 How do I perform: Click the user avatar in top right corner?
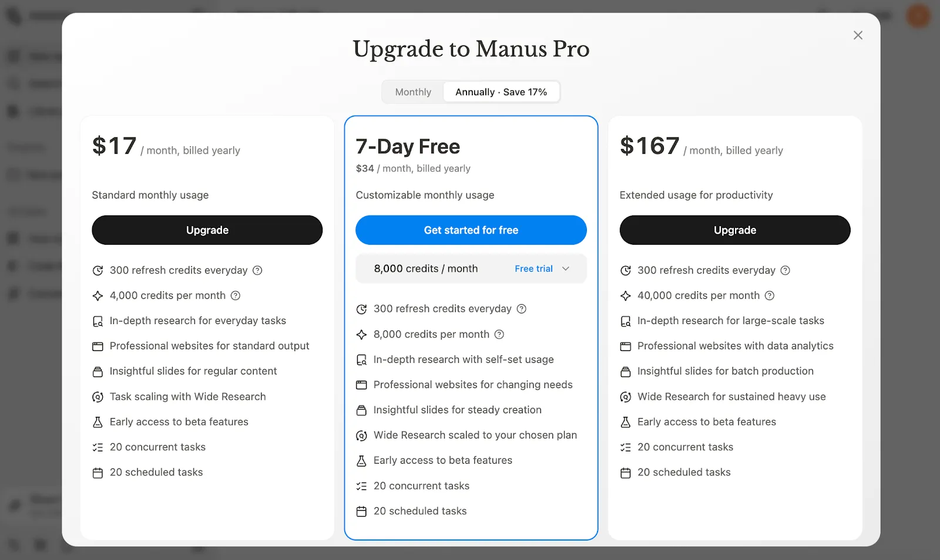tap(918, 16)
